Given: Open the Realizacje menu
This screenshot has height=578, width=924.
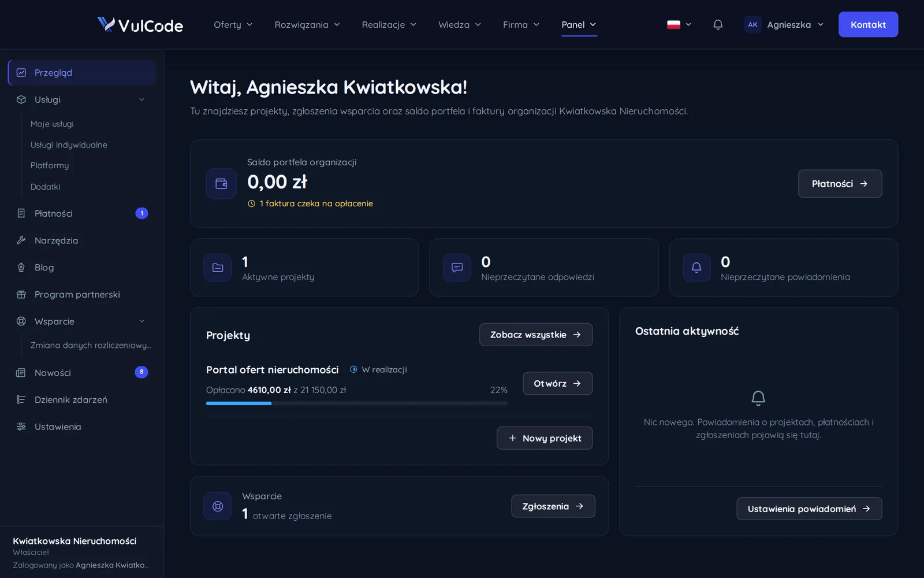Looking at the screenshot, I should pos(389,24).
